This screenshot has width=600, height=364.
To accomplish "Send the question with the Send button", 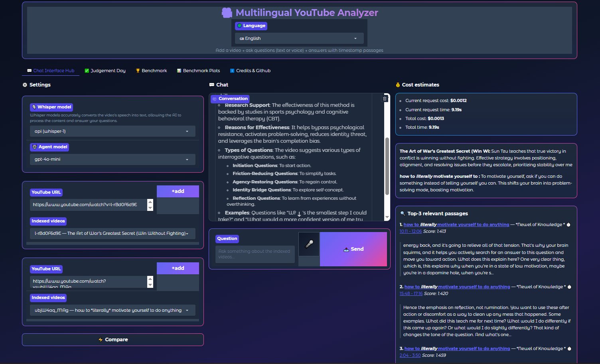I will pos(353,249).
